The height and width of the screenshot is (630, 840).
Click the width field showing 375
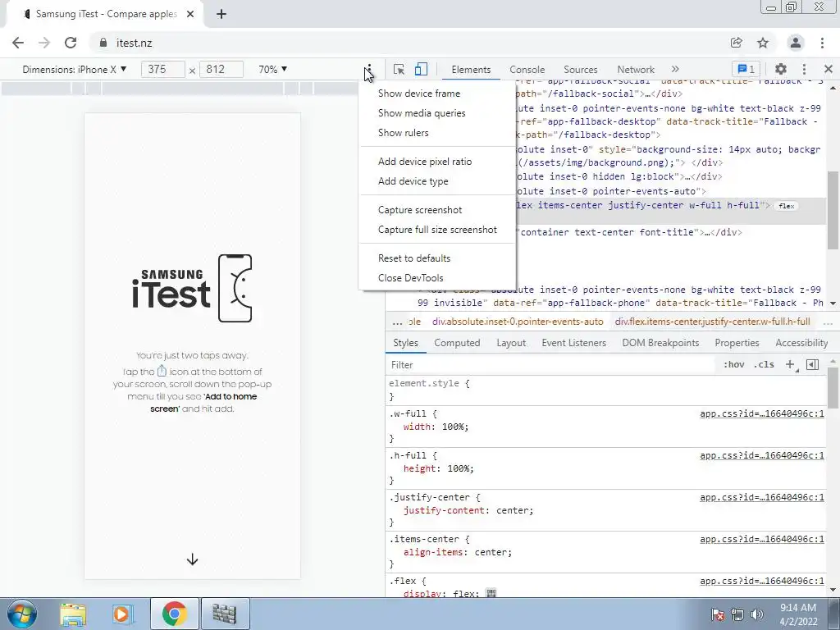click(x=163, y=69)
